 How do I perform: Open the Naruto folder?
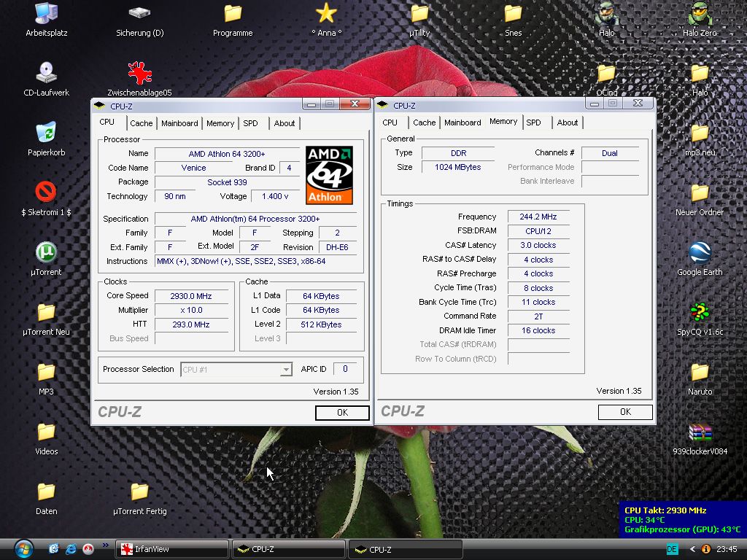pos(700,378)
